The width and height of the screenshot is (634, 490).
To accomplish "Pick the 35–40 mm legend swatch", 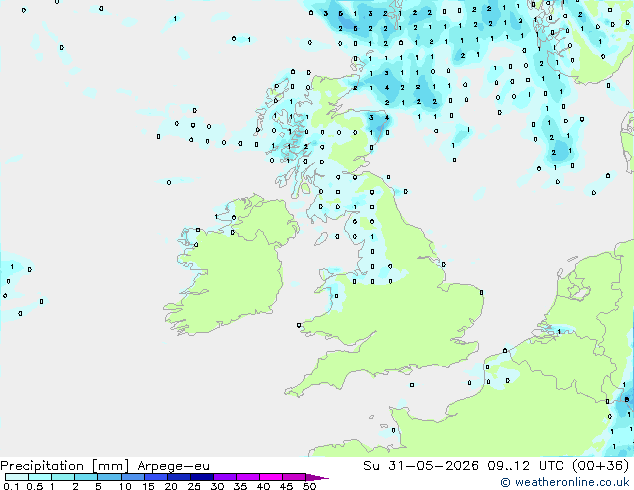I will click(x=247, y=477).
